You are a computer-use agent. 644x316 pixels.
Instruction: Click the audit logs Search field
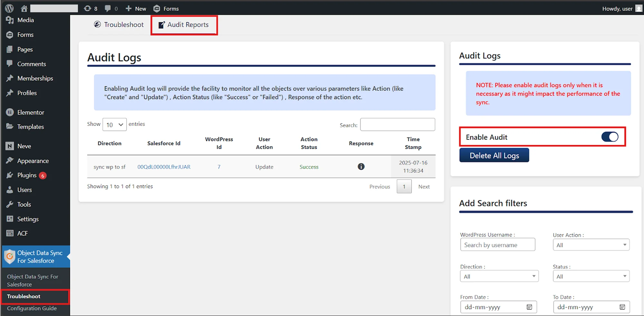(x=397, y=125)
